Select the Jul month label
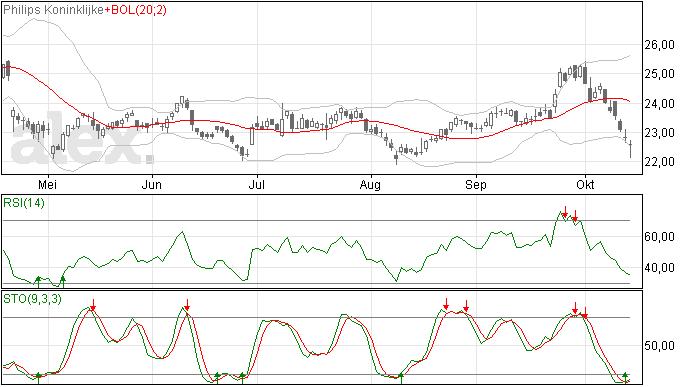690x387 pixels. tap(257, 184)
